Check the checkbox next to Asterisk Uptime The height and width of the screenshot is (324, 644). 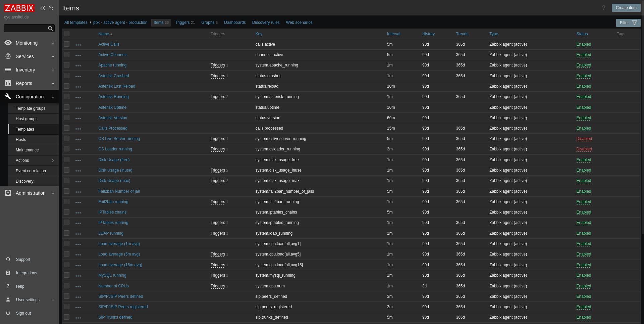tap(67, 107)
